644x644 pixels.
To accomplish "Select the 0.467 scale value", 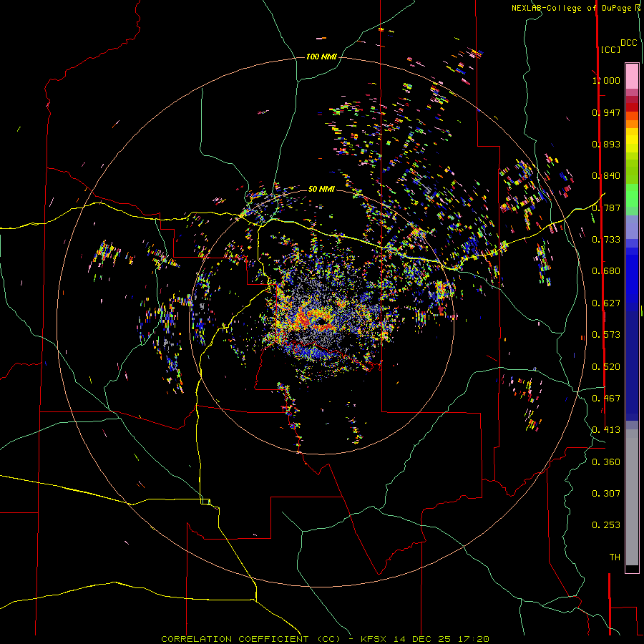I will coord(606,399).
